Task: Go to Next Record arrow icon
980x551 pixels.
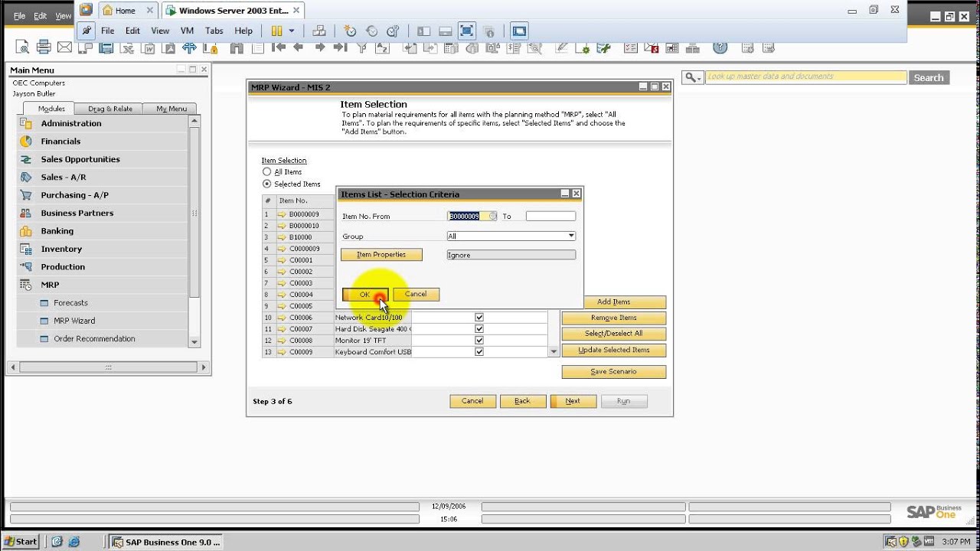Action: tap(320, 47)
